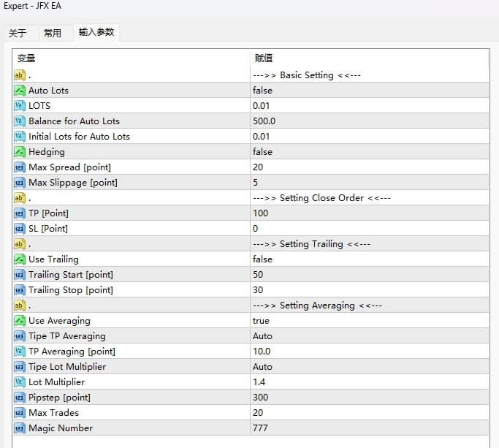Image resolution: width=499 pixels, height=448 pixels.
Task: Click the '--->> Basic Setting <<---' value
Action: click(x=307, y=75)
